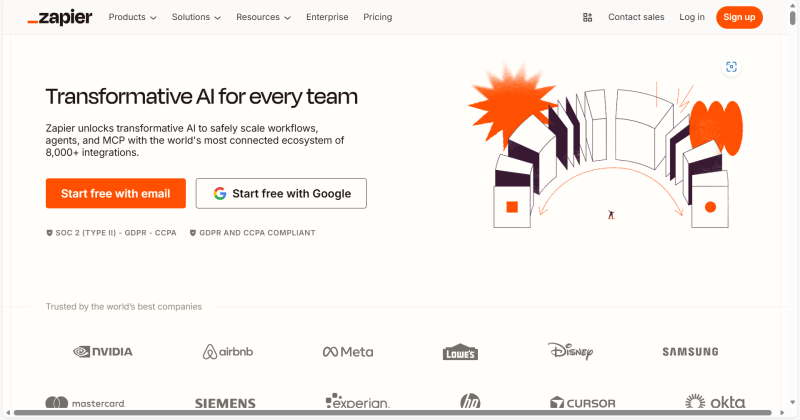
Task: Click the Zapier logo in header
Action: 59,17
